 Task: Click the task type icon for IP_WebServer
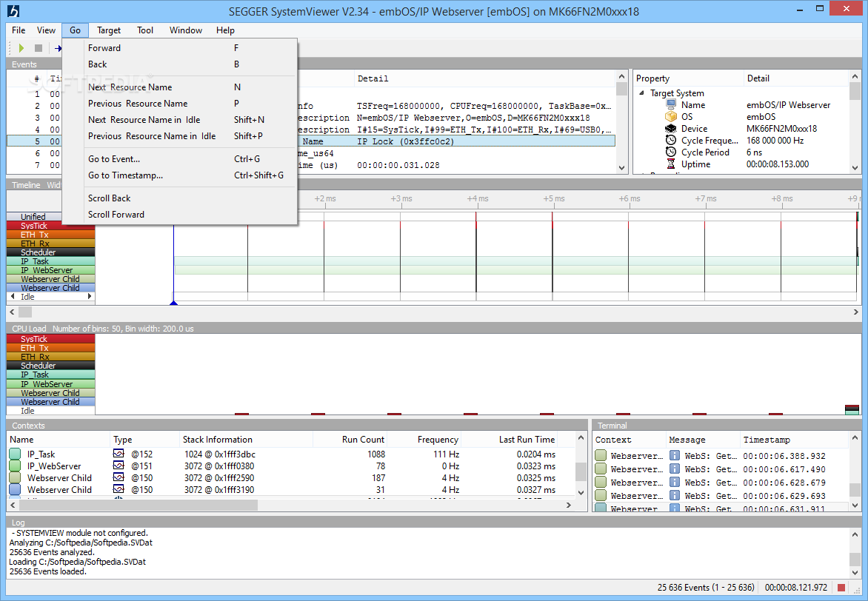coord(118,466)
